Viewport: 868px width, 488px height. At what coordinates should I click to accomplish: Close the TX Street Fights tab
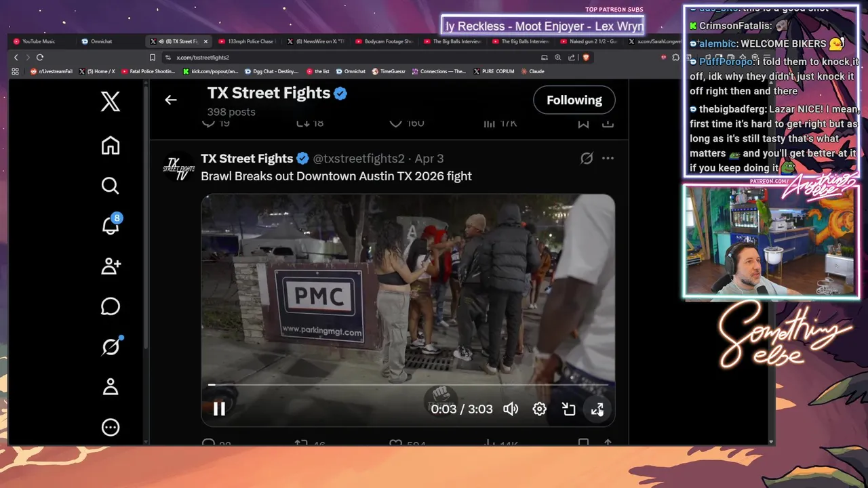tap(205, 41)
